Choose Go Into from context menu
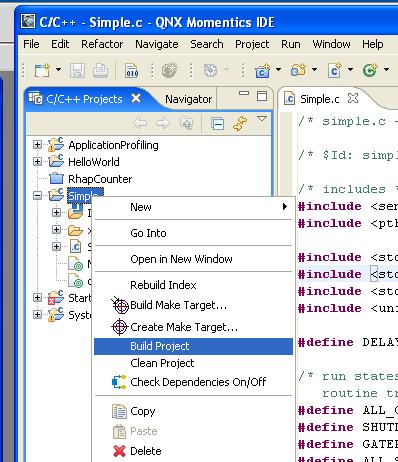This screenshot has height=462, width=398. 193,233
